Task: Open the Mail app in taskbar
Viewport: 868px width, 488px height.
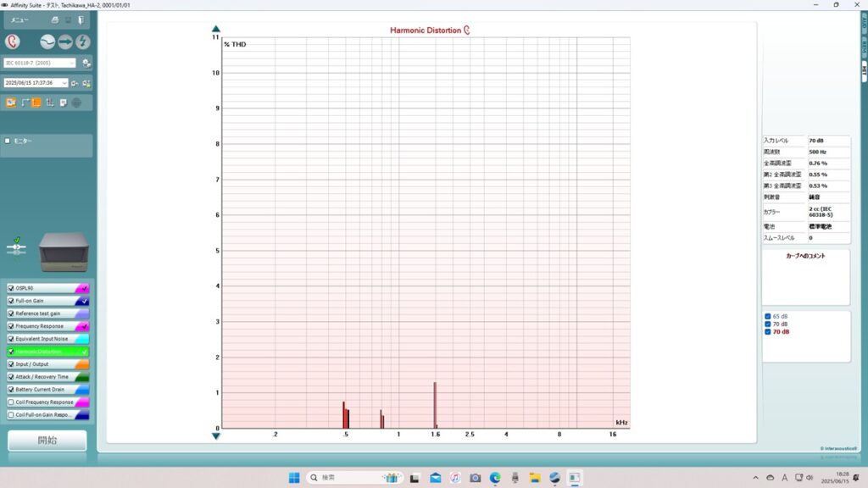Action: point(435,478)
